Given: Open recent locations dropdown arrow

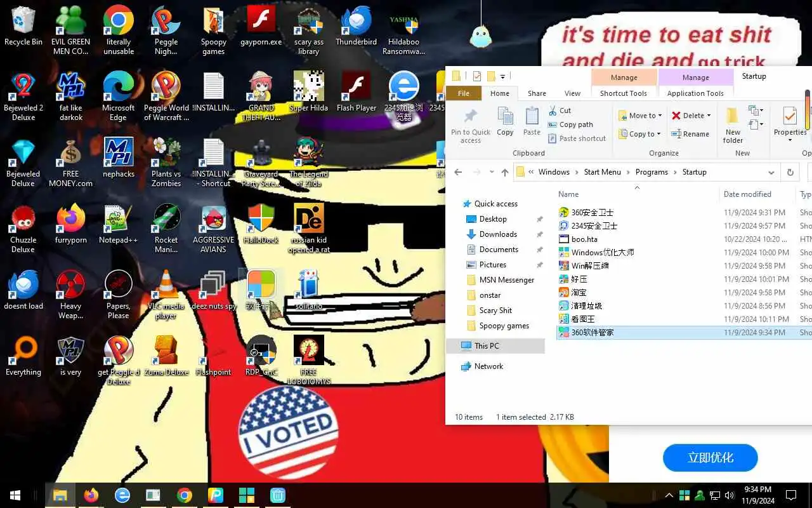Looking at the screenshot, I should tap(491, 172).
